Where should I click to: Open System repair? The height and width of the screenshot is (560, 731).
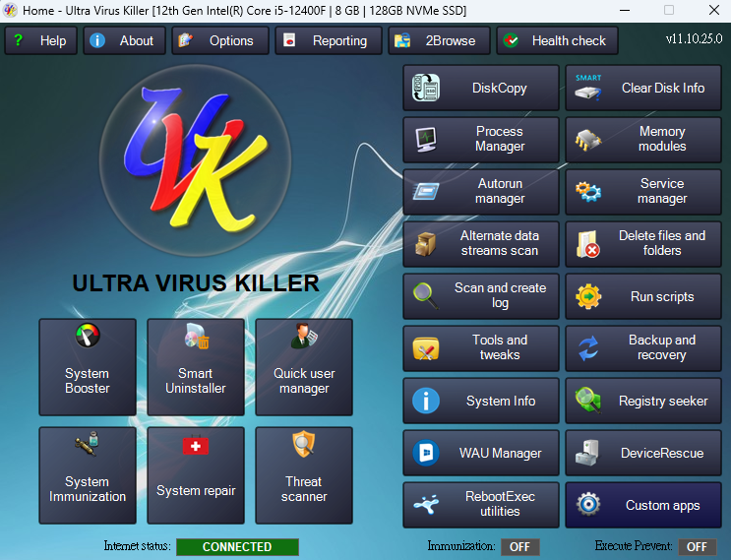click(x=196, y=475)
